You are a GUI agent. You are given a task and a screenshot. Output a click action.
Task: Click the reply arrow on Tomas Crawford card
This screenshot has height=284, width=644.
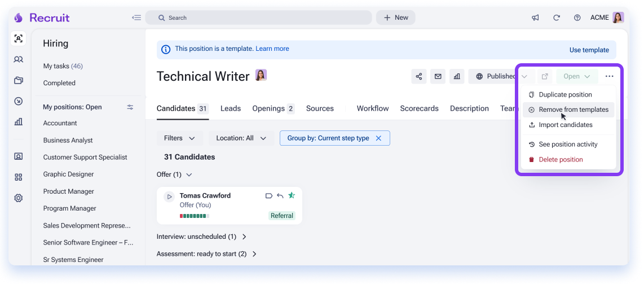[280, 195]
